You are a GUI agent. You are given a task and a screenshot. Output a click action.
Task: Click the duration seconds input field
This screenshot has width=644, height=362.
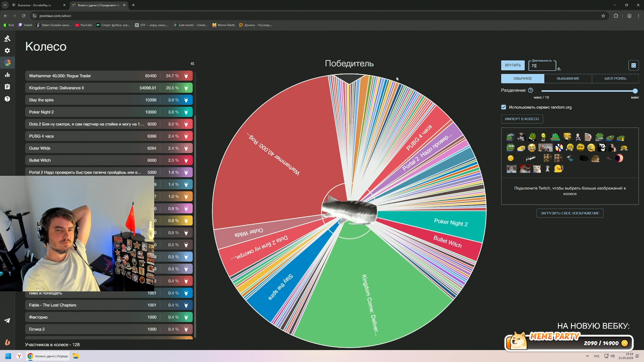point(542,66)
